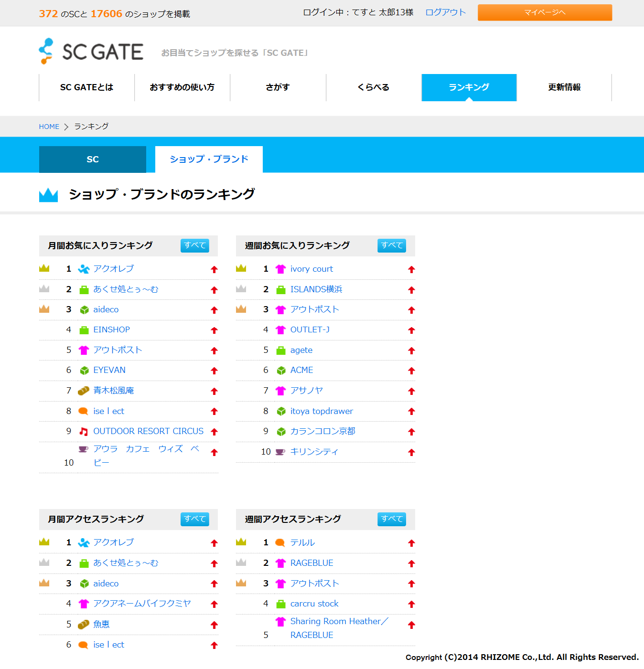Click the red up arrow on the RAGEBLUE row
This screenshot has width=644, height=669.
[411, 563]
